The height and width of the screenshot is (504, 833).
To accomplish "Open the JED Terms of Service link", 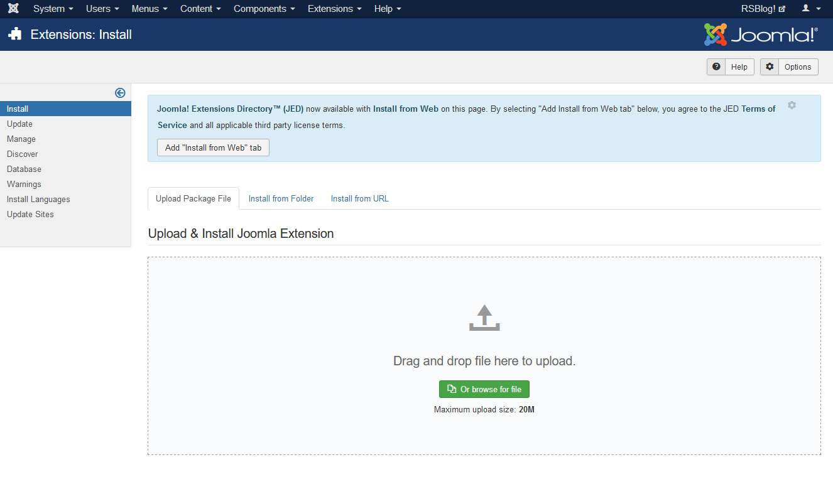I will [758, 109].
